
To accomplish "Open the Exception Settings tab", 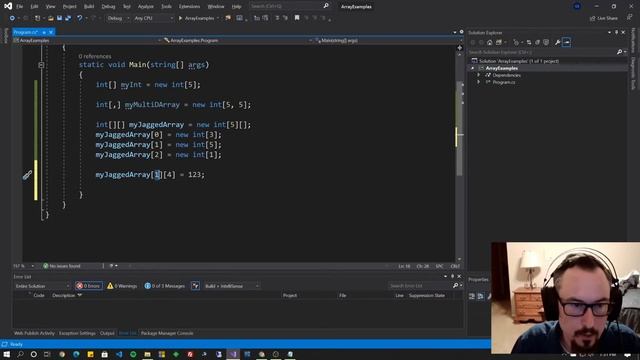I will pos(77,333).
